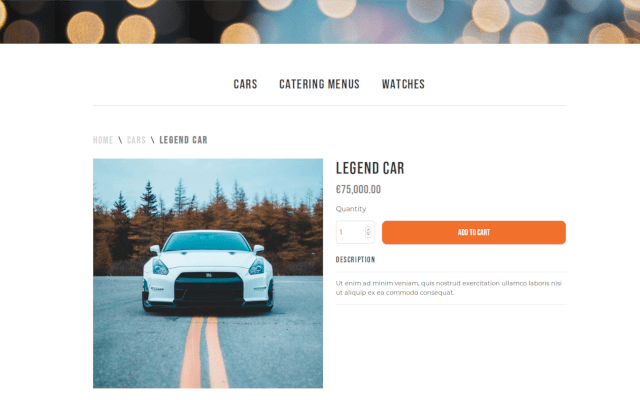Add the Legend Car to cart
This screenshot has height=400, width=640.
click(473, 233)
